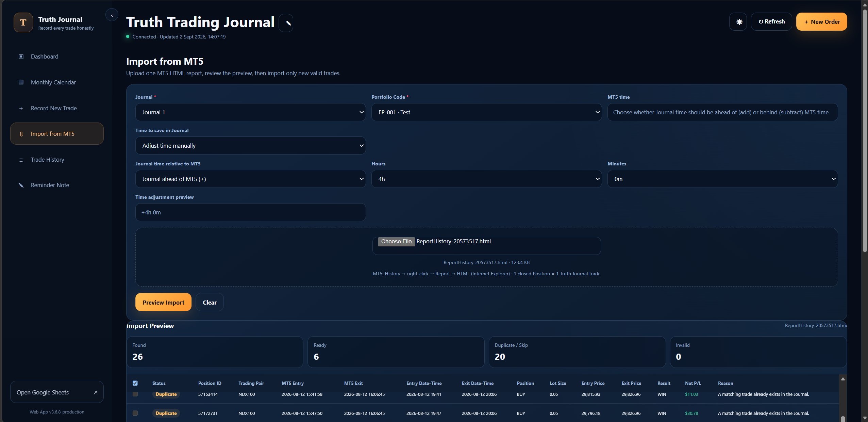Check the row for position 57172731
Image resolution: width=868 pixels, height=422 pixels.
(x=135, y=413)
